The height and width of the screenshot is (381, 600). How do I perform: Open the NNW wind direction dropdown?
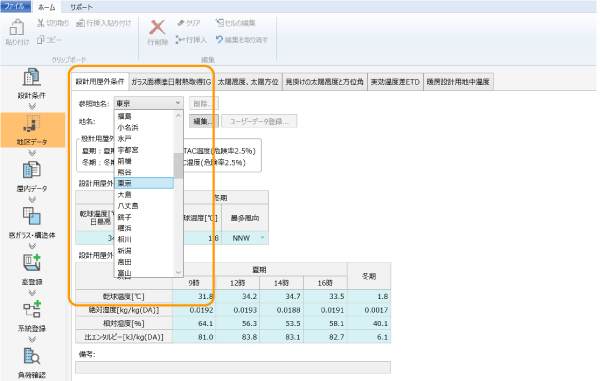tap(262, 238)
